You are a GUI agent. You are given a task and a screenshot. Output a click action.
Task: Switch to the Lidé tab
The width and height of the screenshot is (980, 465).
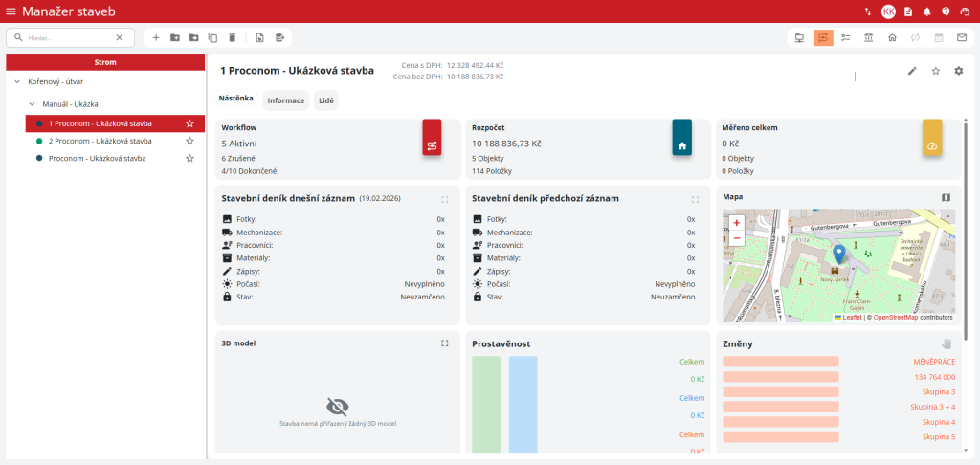point(325,100)
